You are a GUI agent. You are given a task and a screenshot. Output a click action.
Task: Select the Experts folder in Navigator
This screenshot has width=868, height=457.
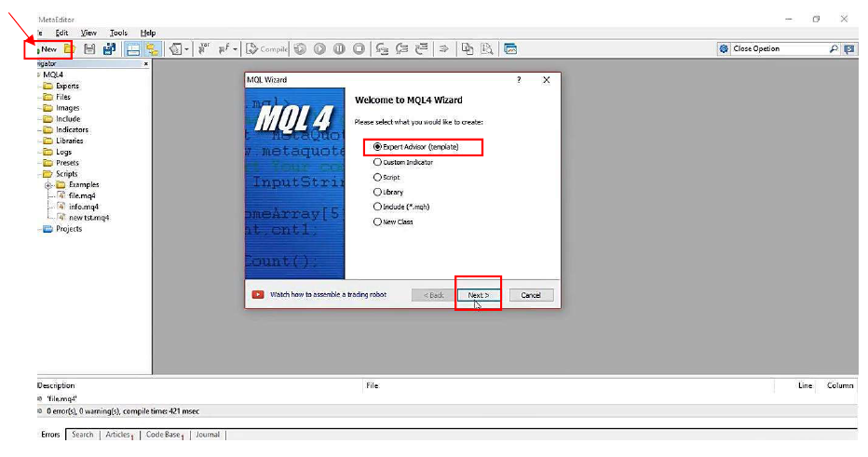(x=67, y=86)
